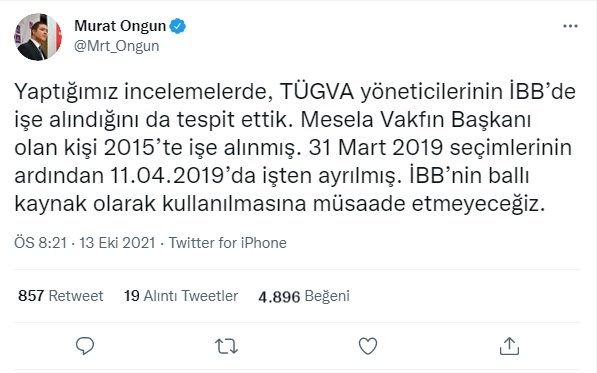Reply to Murat Ongun's tweet

(x=85, y=346)
